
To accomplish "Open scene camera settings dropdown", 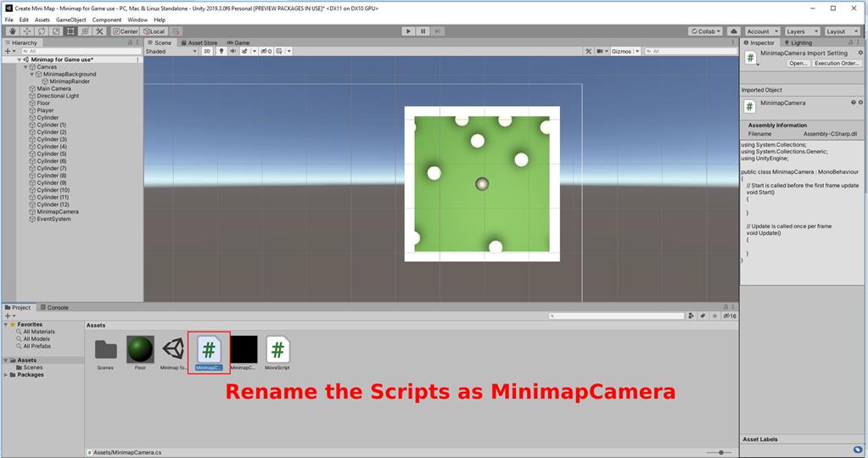I will 602,51.
